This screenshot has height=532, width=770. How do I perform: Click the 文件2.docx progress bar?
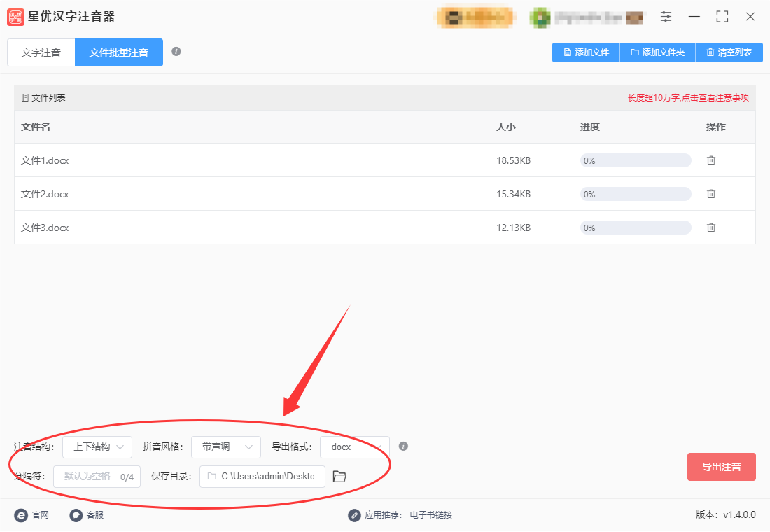click(x=636, y=194)
